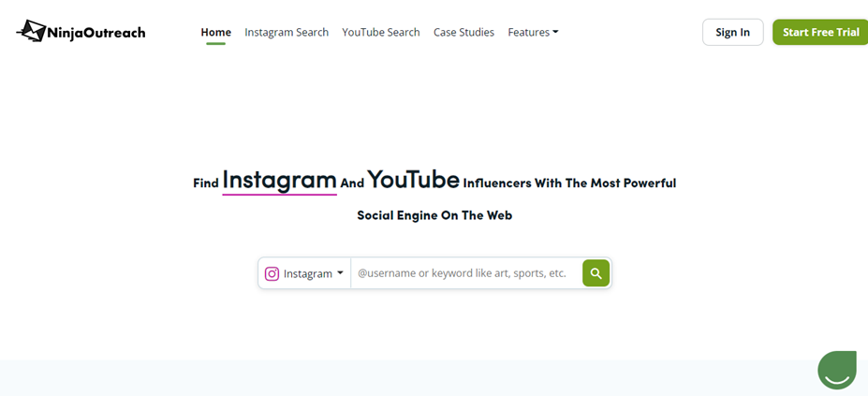Navigate to Case Studies
This screenshot has height=396, width=868.
point(463,32)
